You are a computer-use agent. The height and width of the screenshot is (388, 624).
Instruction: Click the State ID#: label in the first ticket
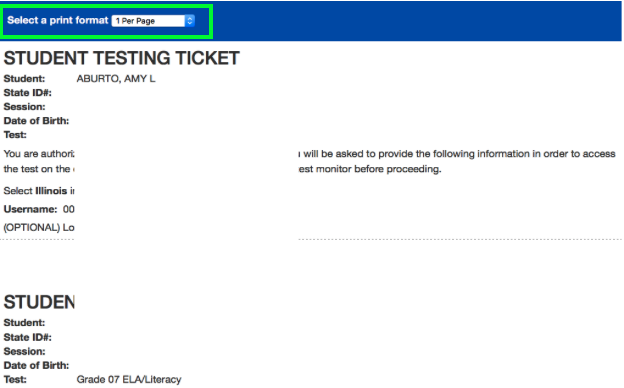27,93
